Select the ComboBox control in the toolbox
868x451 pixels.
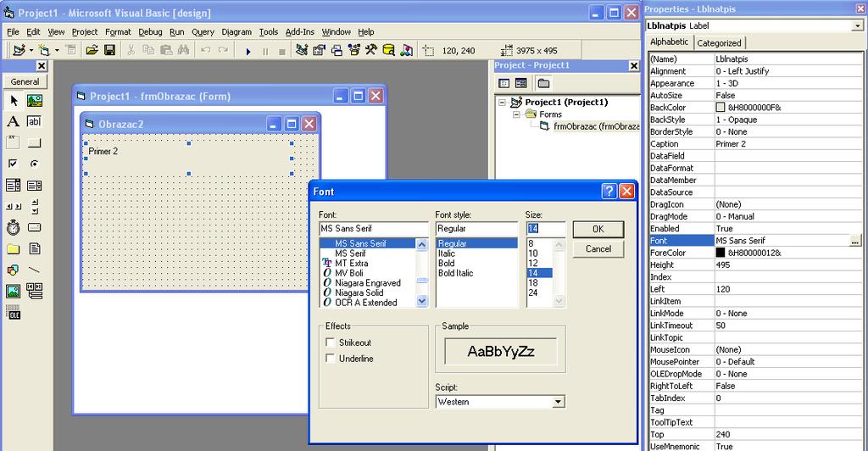point(14,186)
